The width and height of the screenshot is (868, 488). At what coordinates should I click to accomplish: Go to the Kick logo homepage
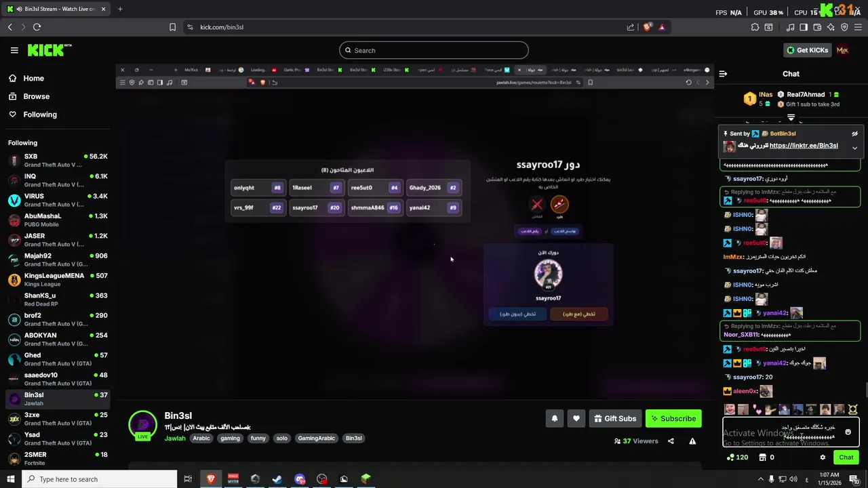49,50
